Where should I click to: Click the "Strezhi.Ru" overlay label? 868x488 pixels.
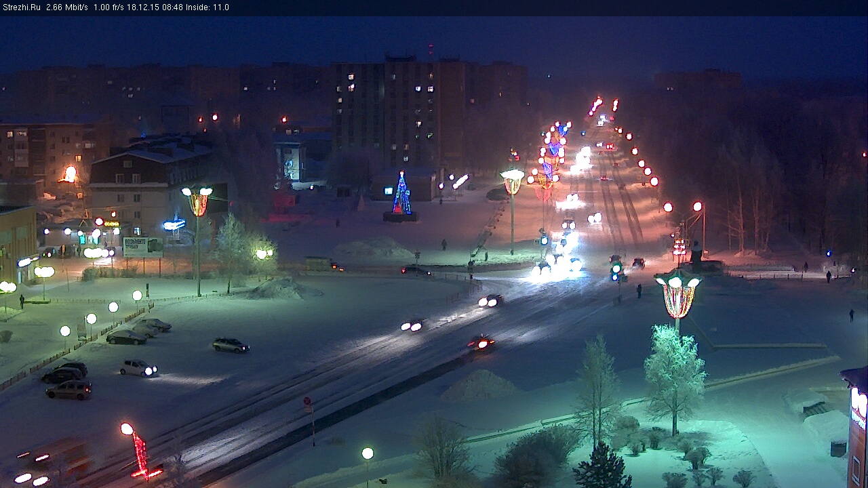coord(21,7)
